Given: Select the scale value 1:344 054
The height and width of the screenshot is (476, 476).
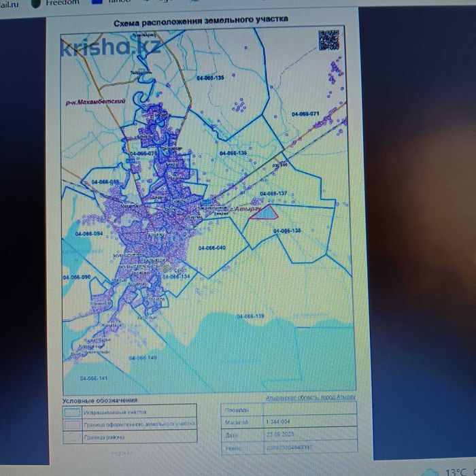Looking at the screenshot, I should tap(277, 422).
